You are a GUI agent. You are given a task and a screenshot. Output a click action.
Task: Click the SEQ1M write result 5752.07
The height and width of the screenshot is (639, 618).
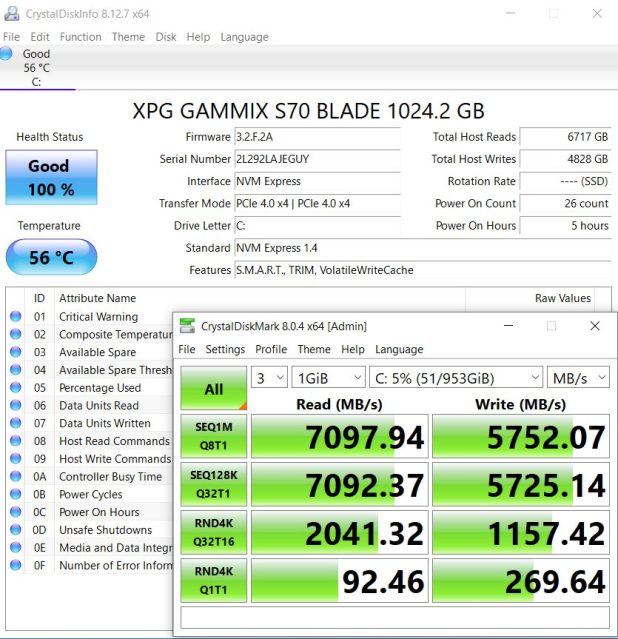coord(521,436)
